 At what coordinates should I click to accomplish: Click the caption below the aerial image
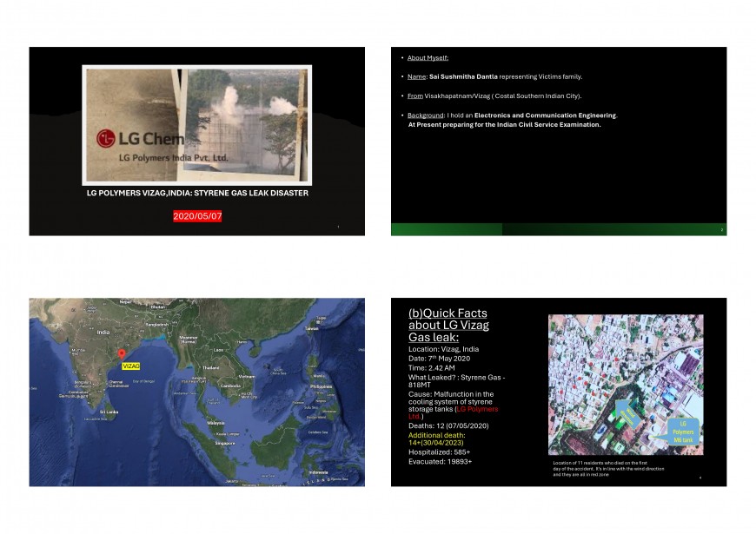(608, 469)
